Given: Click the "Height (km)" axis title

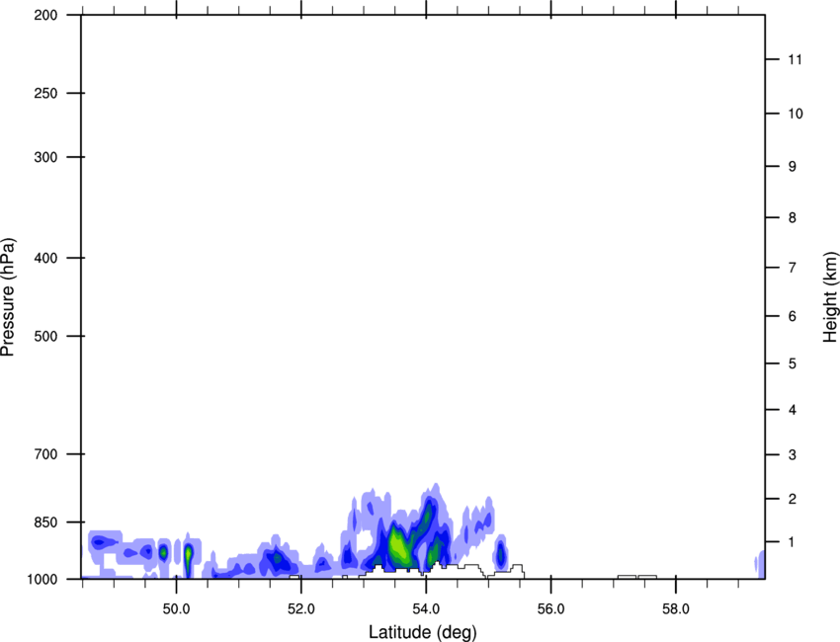Looking at the screenshot, I should 830,297.
